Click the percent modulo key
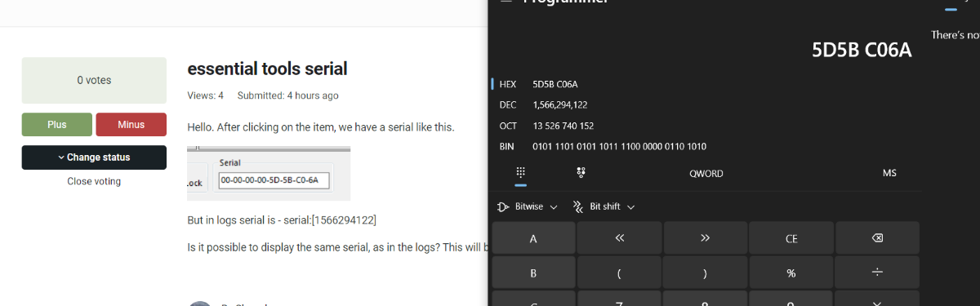980x306 pixels. [791, 273]
